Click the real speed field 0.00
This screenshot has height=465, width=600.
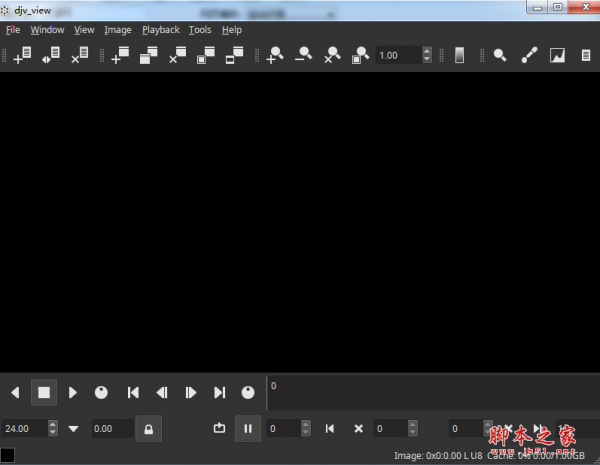click(112, 429)
